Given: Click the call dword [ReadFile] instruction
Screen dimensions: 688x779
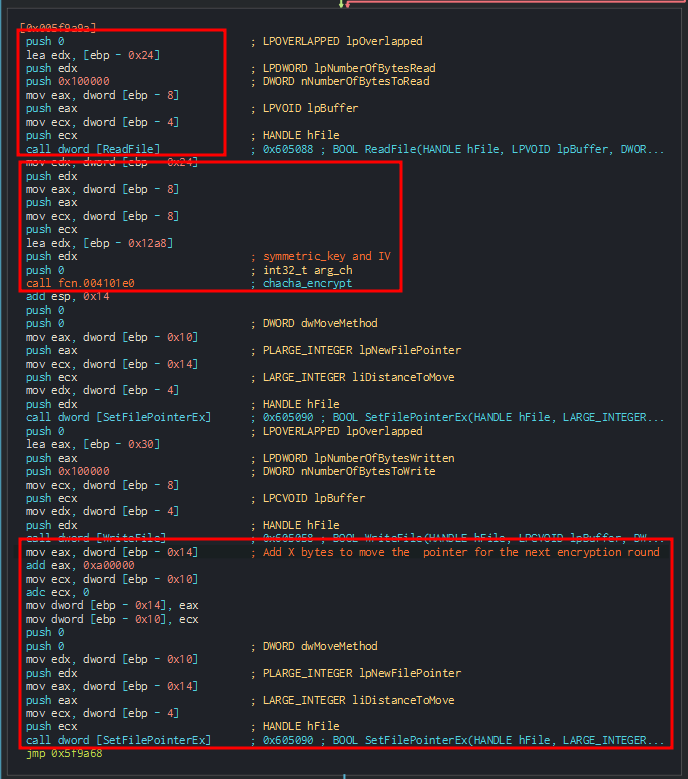Looking at the screenshot, I should [x=93, y=149].
